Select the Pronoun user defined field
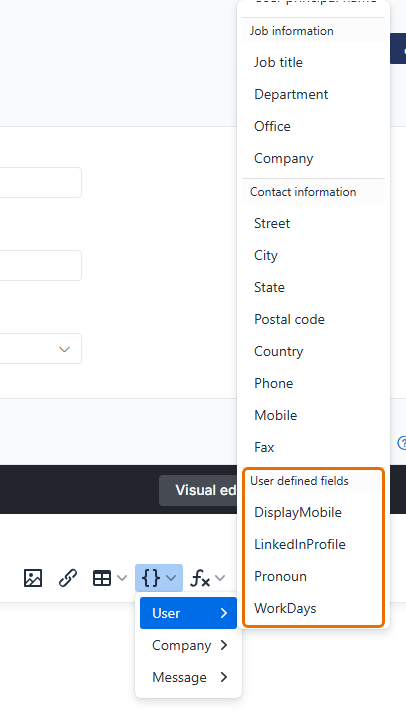This screenshot has height=714, width=406. 314,576
